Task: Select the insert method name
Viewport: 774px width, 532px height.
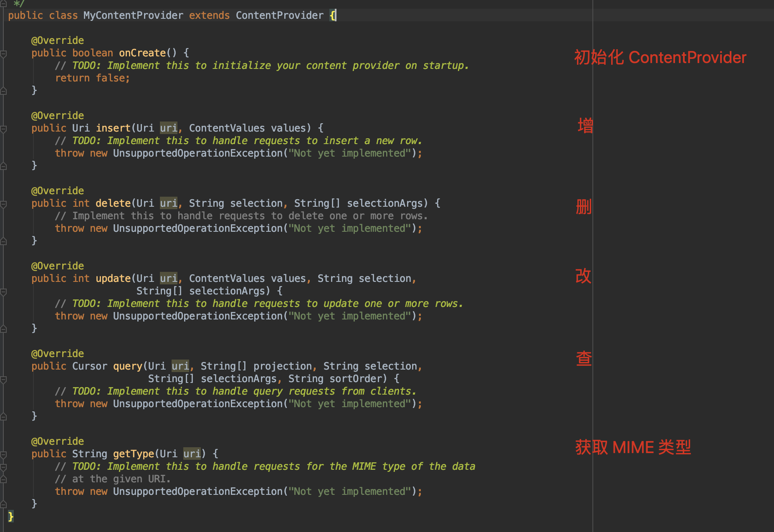Action: tap(113, 128)
